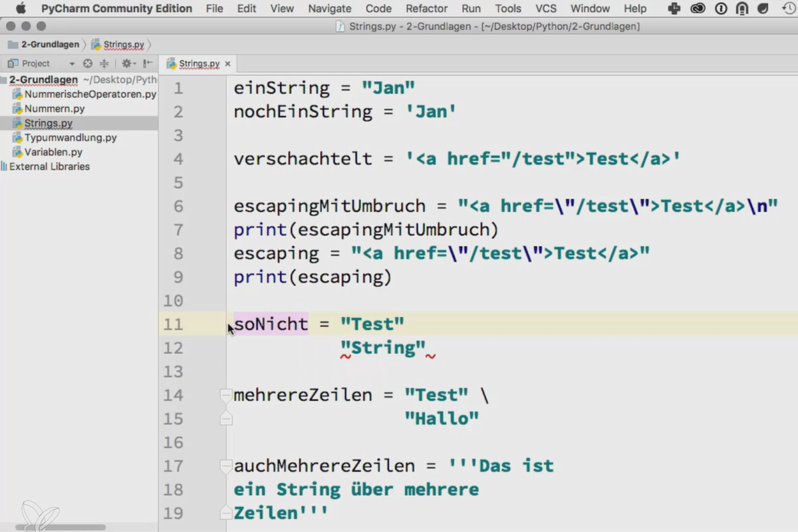Click the fold end marker at line 19
The image size is (798, 532).
[226, 513]
